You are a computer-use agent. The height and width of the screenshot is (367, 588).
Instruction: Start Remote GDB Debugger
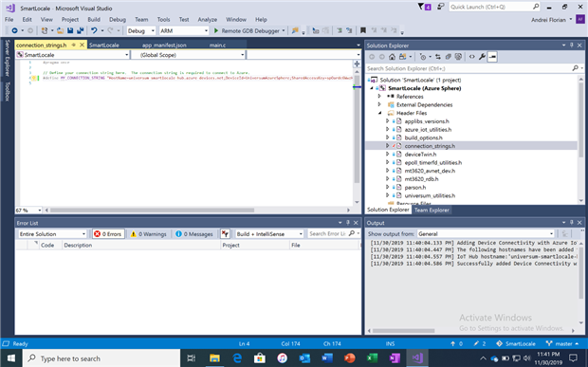point(247,30)
